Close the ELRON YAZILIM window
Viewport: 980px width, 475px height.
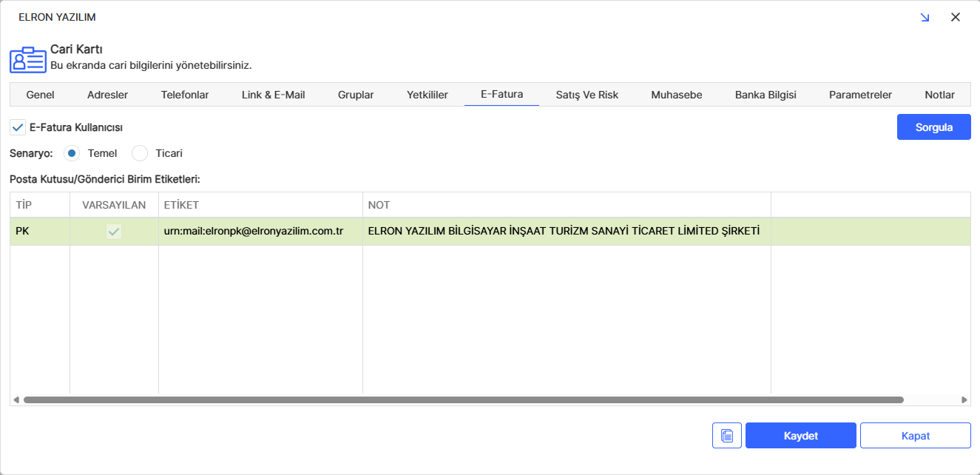click(955, 17)
